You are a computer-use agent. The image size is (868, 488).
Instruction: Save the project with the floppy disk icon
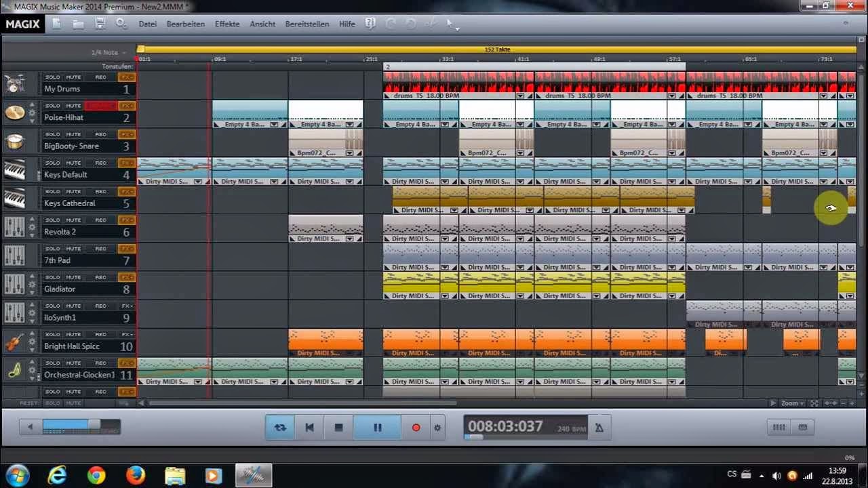coord(100,24)
